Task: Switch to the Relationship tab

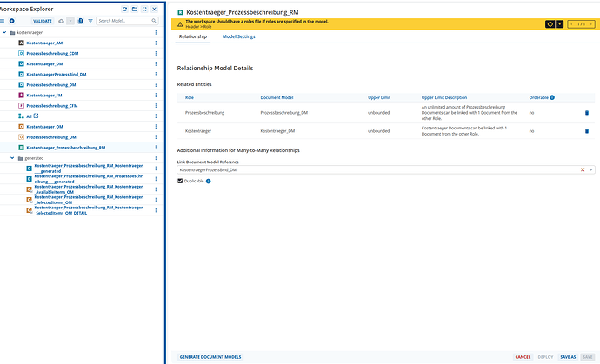Action: point(193,36)
